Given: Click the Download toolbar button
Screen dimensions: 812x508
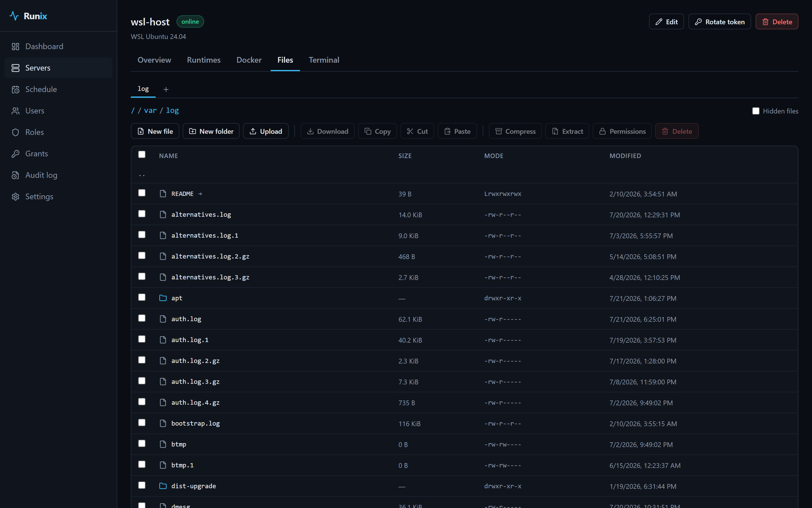Looking at the screenshot, I should point(328,131).
